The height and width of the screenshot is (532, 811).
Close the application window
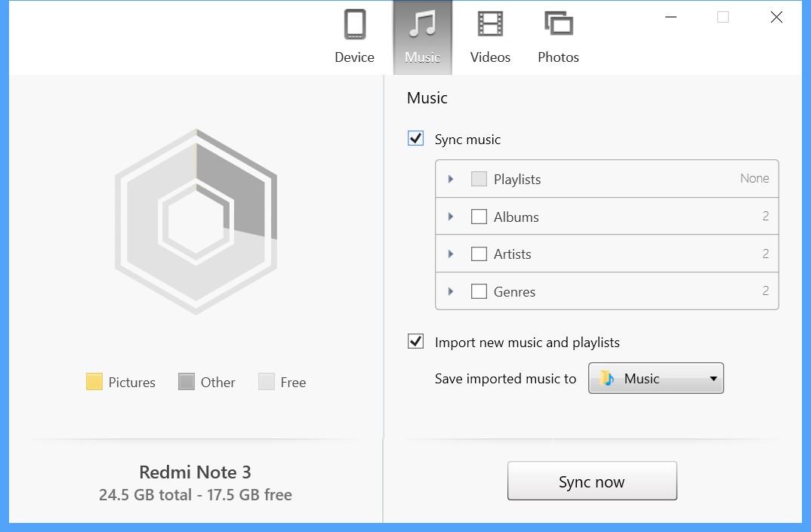[776, 17]
